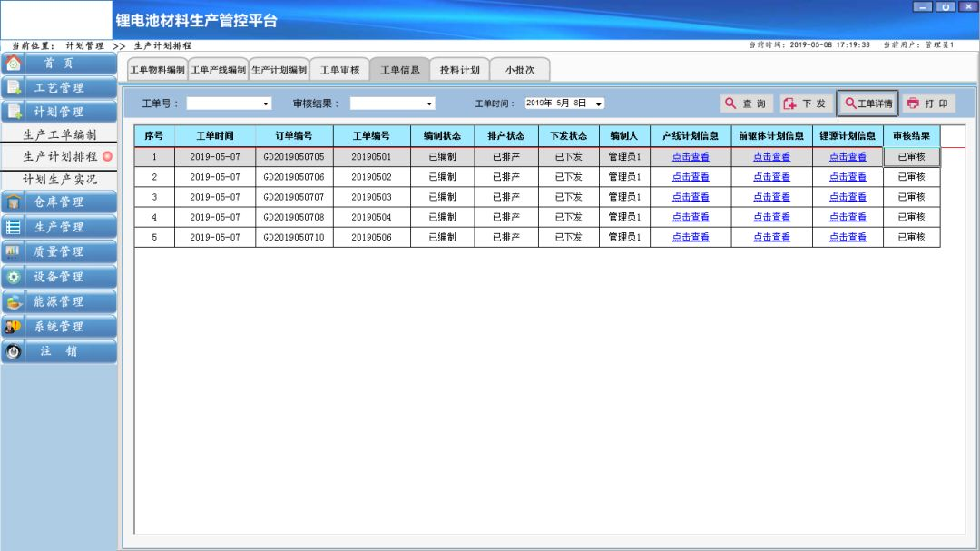The height and width of the screenshot is (551, 980).
Task: Open the 小批次 tab
Action: pos(520,70)
